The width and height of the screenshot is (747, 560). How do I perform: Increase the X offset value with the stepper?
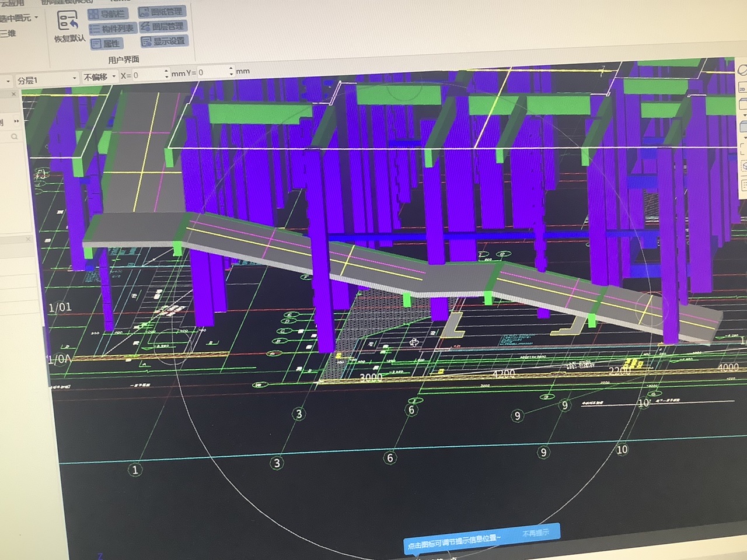[x=166, y=72]
